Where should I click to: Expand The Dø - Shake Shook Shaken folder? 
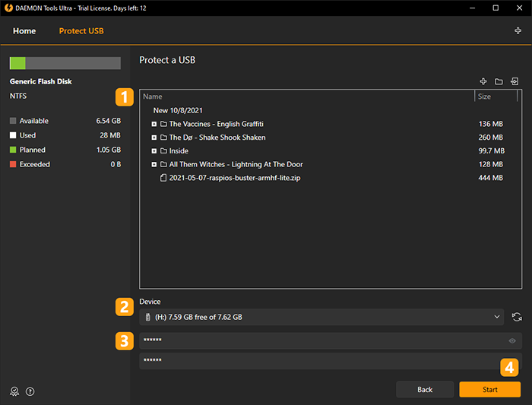[x=154, y=138]
